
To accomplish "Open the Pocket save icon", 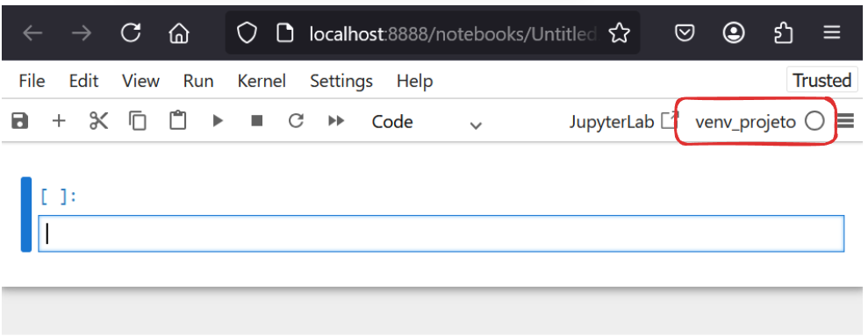I will tap(685, 33).
